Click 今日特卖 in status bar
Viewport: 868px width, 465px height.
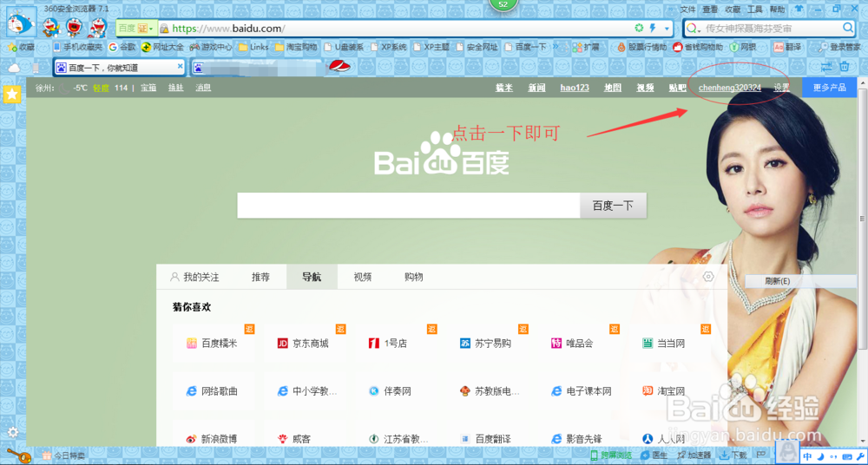63,455
